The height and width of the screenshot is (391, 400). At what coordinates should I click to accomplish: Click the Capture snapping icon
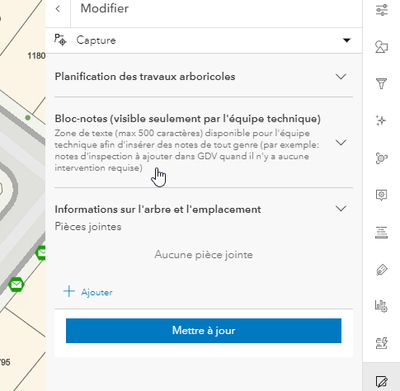coord(60,40)
